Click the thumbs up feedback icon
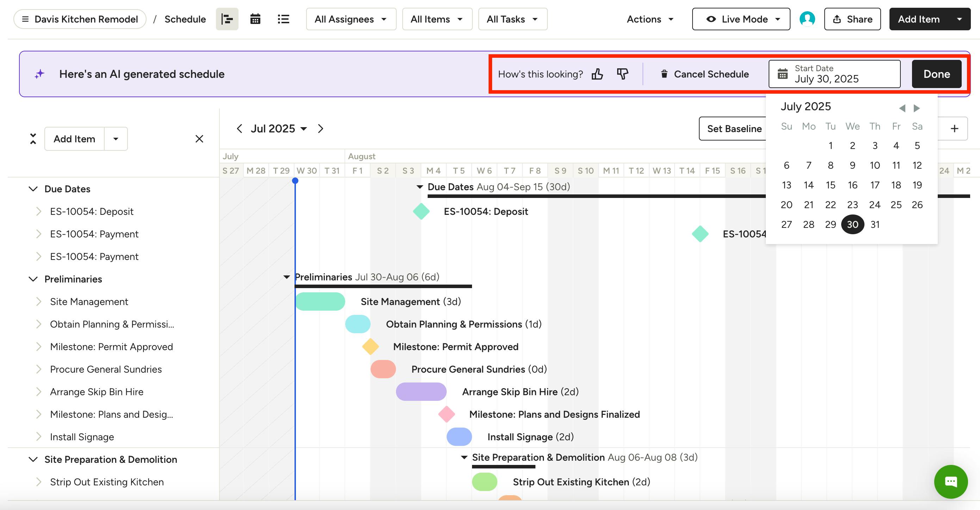Screen dimensions: 980x510 [597, 74]
